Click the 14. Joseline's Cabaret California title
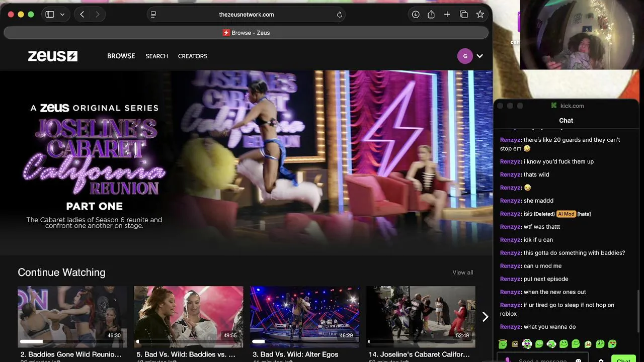 click(x=419, y=354)
